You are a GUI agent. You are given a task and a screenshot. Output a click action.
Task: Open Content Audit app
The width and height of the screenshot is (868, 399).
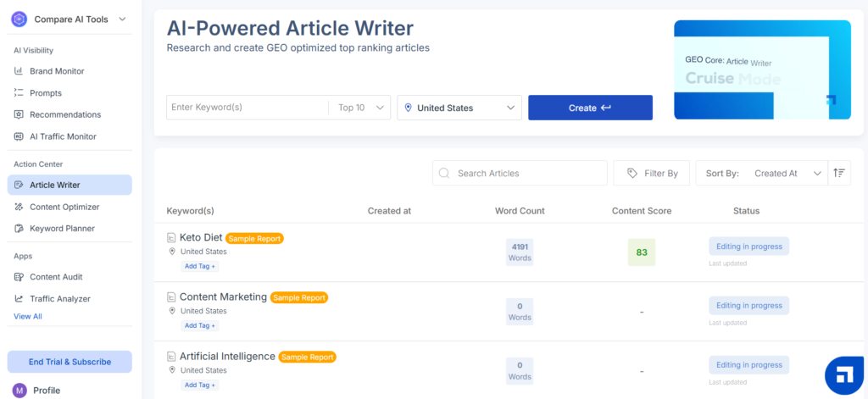[56, 277]
